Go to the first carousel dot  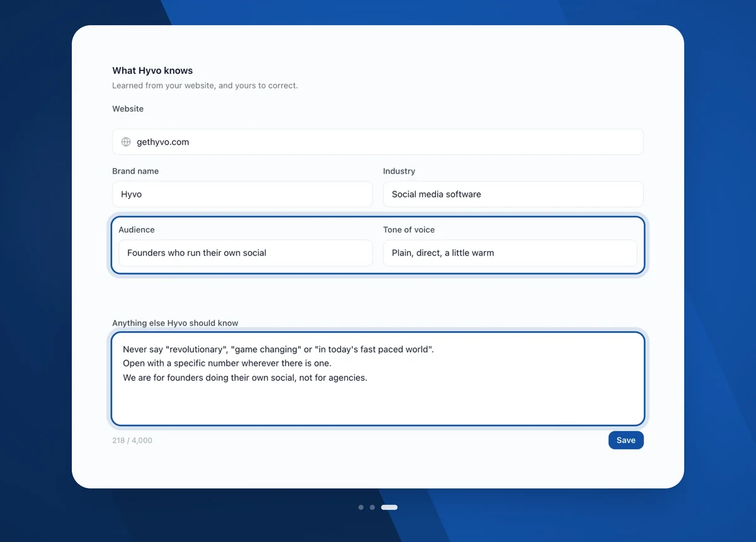pyautogui.click(x=361, y=507)
